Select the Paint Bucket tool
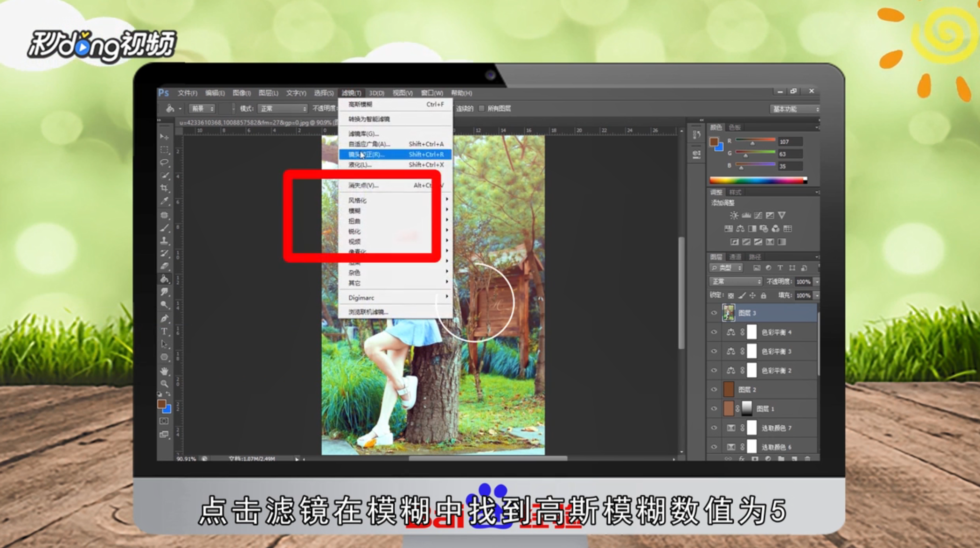980x548 pixels. click(164, 279)
